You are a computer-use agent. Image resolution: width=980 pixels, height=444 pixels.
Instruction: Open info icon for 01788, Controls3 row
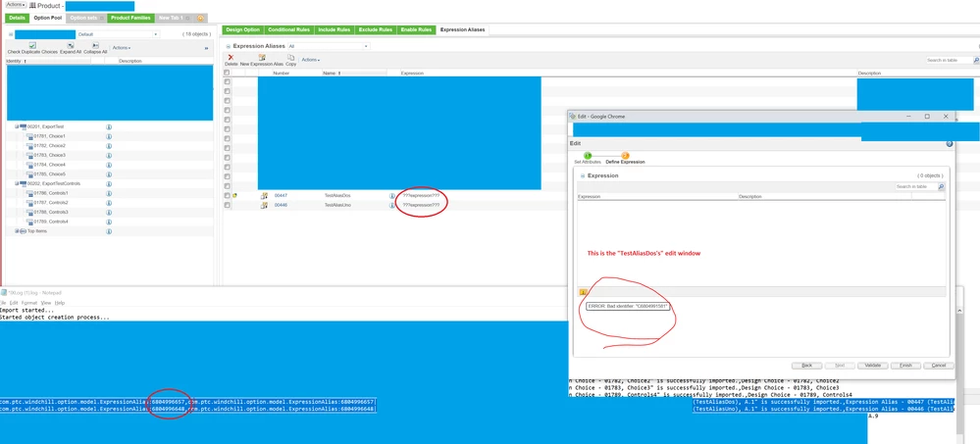point(109,213)
